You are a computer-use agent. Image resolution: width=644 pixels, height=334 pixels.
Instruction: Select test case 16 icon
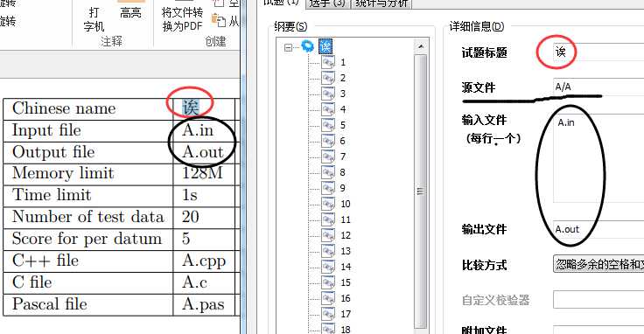pyautogui.click(x=328, y=298)
